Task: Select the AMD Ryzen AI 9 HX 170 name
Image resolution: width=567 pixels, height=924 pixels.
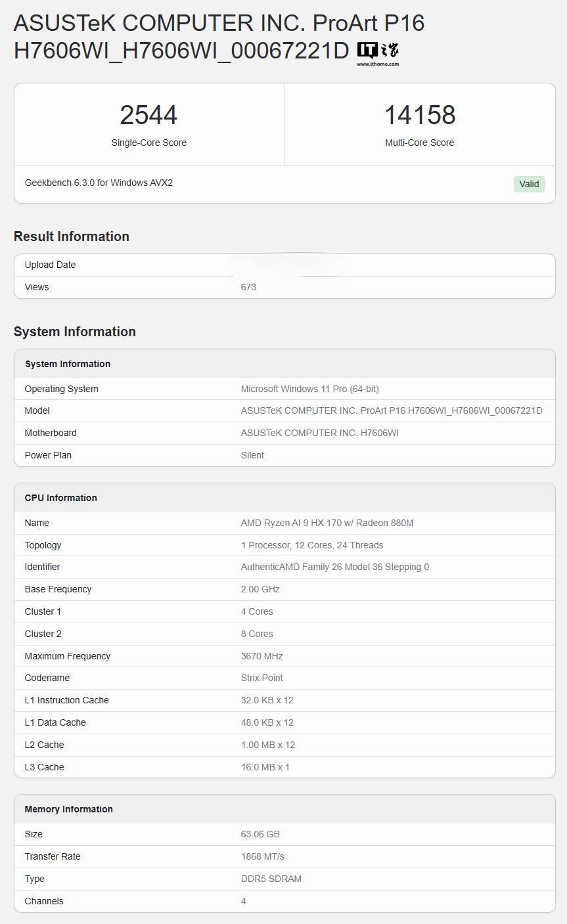Action: click(327, 523)
